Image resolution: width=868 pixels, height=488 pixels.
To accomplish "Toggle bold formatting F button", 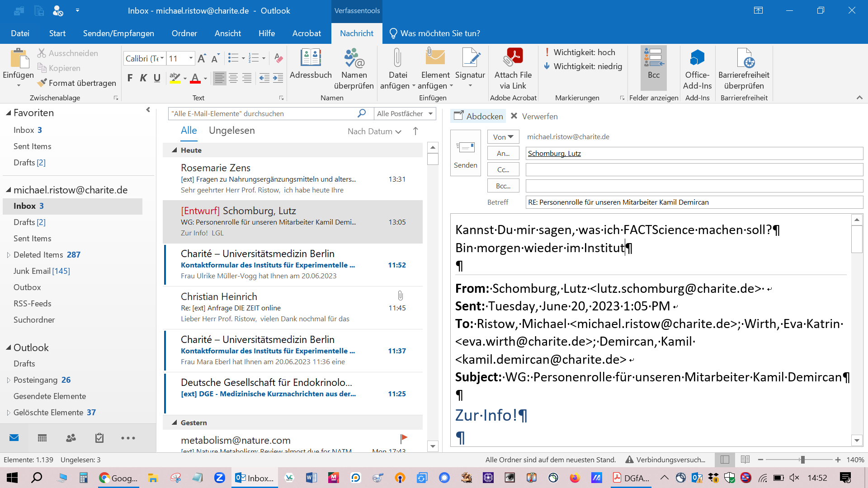I will 130,78.
